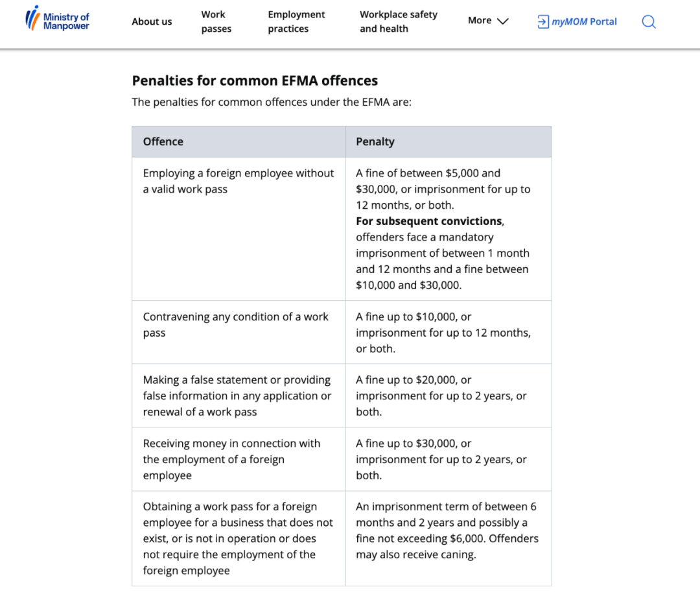Open the search magnifier icon
This screenshot has height=596, width=700.
click(x=649, y=21)
